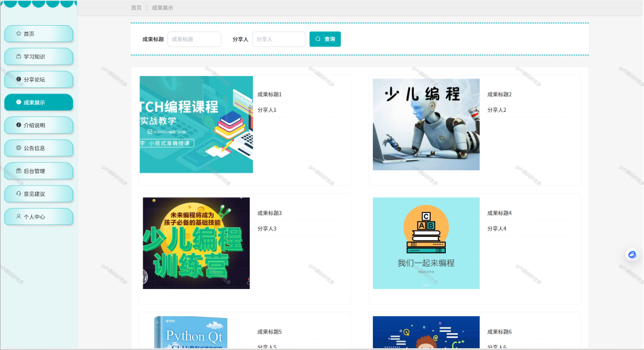Click the 成果标题1 text
Screen dimensions: 644x350
coord(269,94)
